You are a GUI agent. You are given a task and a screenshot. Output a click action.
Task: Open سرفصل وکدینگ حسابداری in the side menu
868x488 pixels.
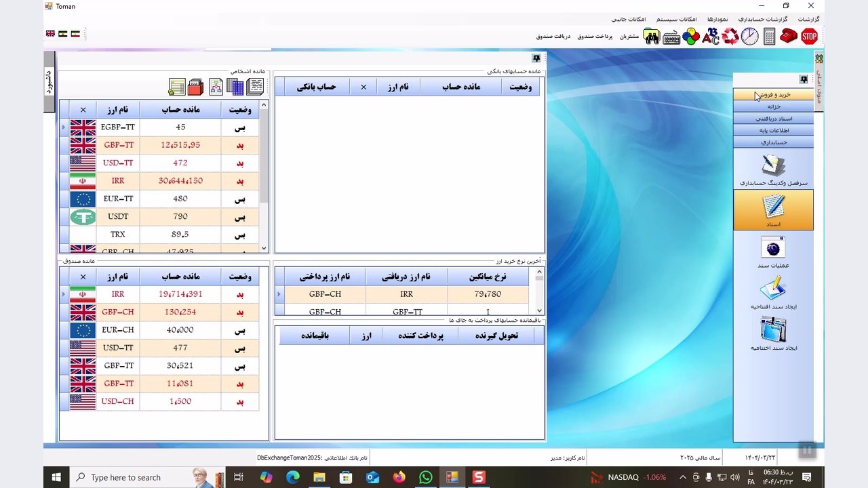(x=773, y=169)
